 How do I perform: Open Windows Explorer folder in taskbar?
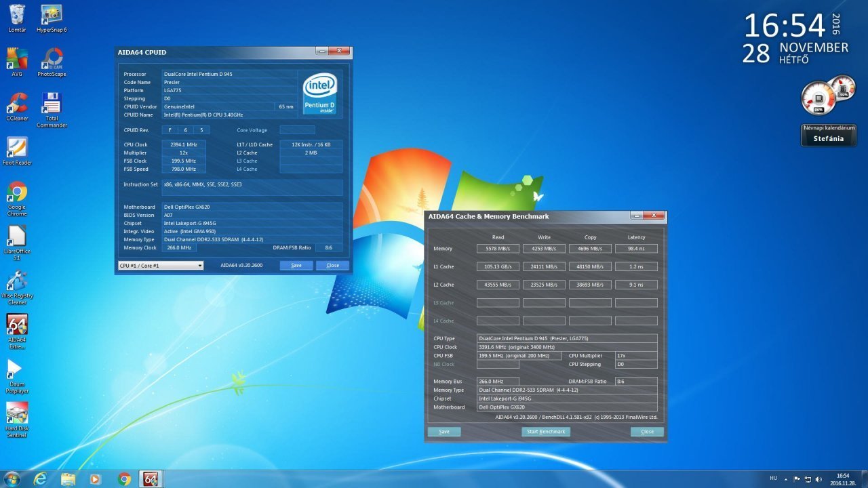point(68,479)
